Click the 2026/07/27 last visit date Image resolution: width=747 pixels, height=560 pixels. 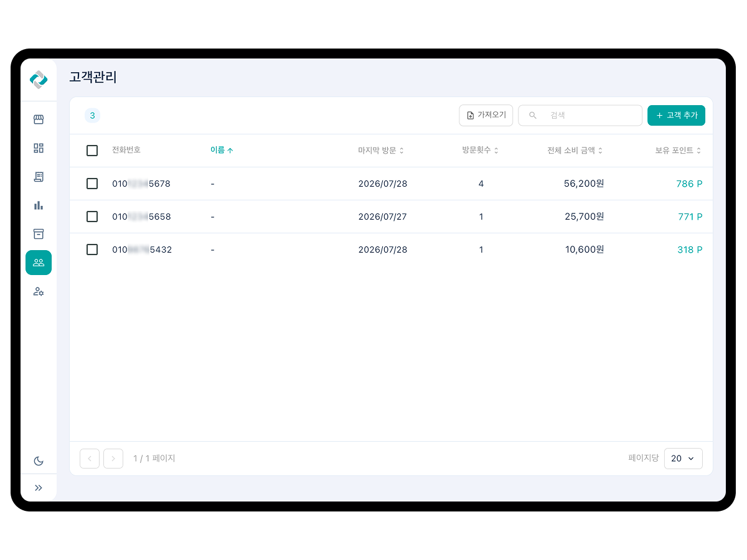tap(383, 217)
